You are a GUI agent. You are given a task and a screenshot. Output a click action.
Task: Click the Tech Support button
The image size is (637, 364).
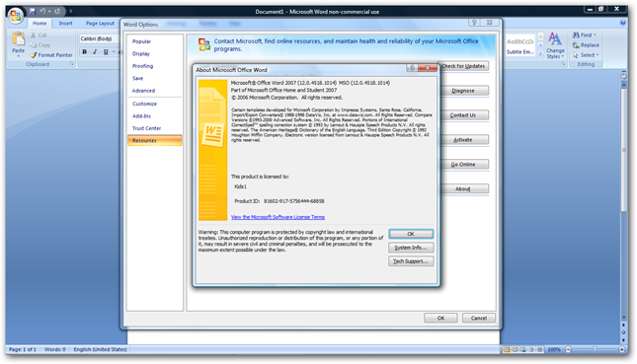click(411, 261)
